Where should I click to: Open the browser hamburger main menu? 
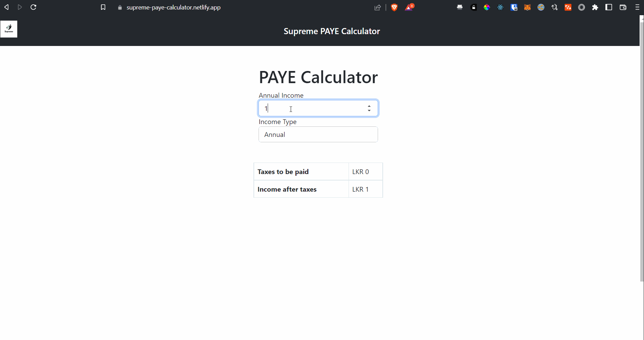click(637, 7)
